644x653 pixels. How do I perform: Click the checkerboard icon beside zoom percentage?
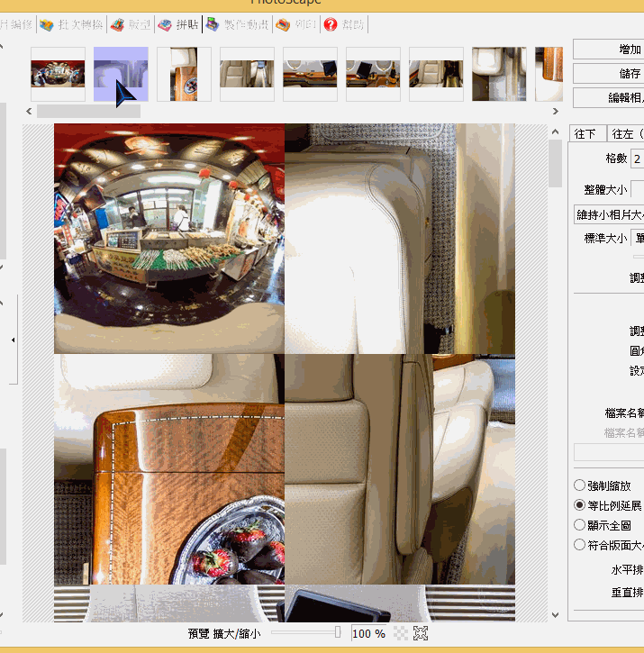point(400,633)
